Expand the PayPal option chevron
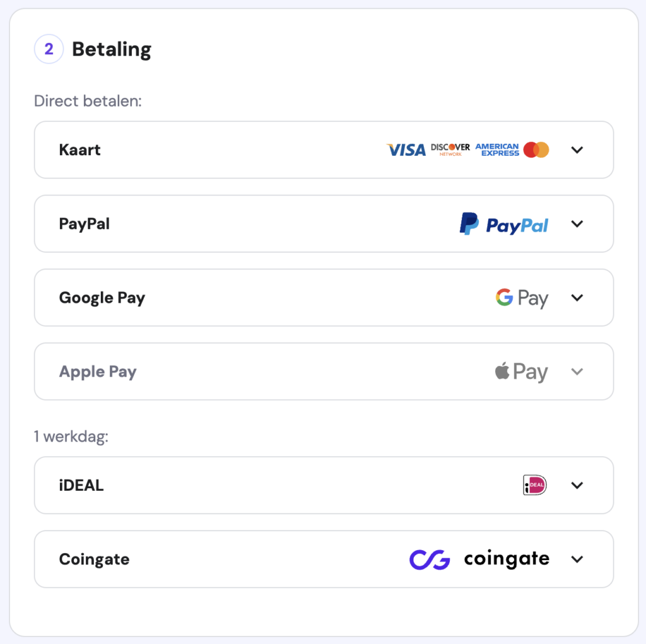The width and height of the screenshot is (646, 644). point(577,224)
